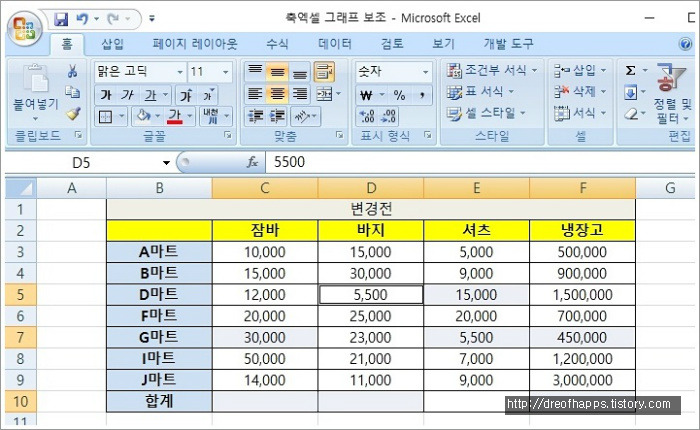This screenshot has width=700, height=430.
Task: Click the Format Painter brush icon
Action: tap(73, 114)
